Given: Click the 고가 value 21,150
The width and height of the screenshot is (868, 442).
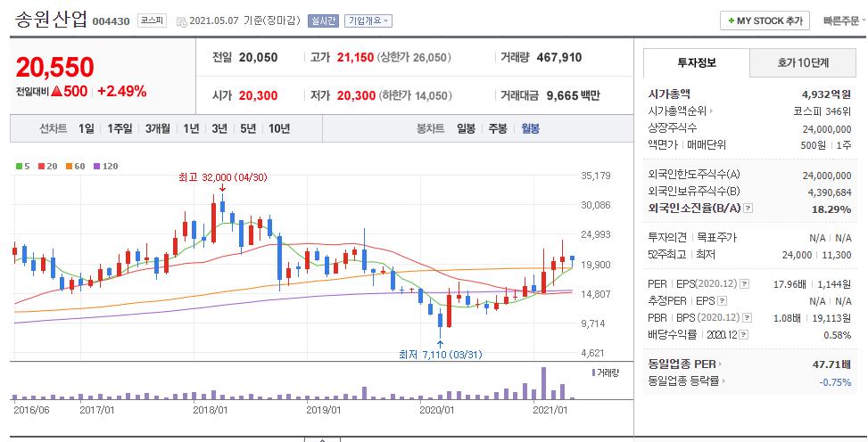Looking at the screenshot, I should pos(355,57).
